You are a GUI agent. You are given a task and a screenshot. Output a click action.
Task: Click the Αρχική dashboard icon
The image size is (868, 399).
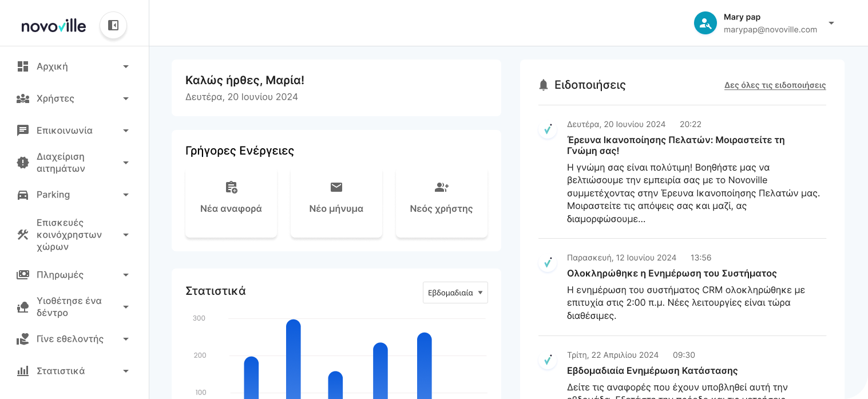23,66
